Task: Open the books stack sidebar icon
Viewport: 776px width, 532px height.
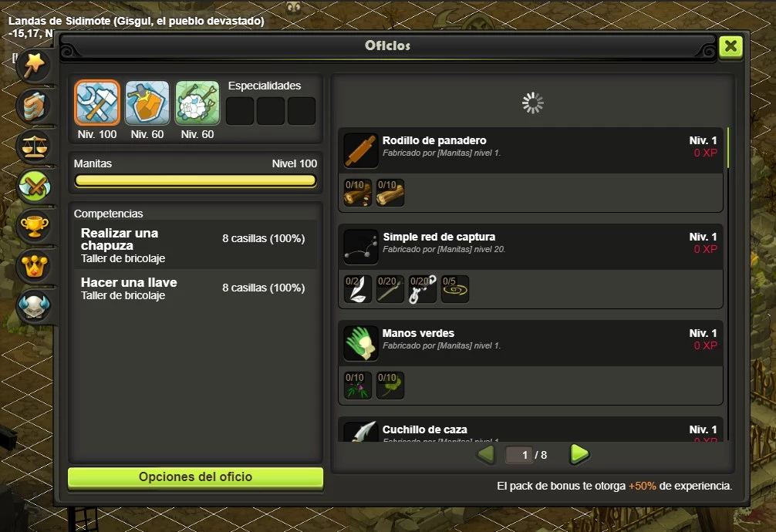Action: 34,106
